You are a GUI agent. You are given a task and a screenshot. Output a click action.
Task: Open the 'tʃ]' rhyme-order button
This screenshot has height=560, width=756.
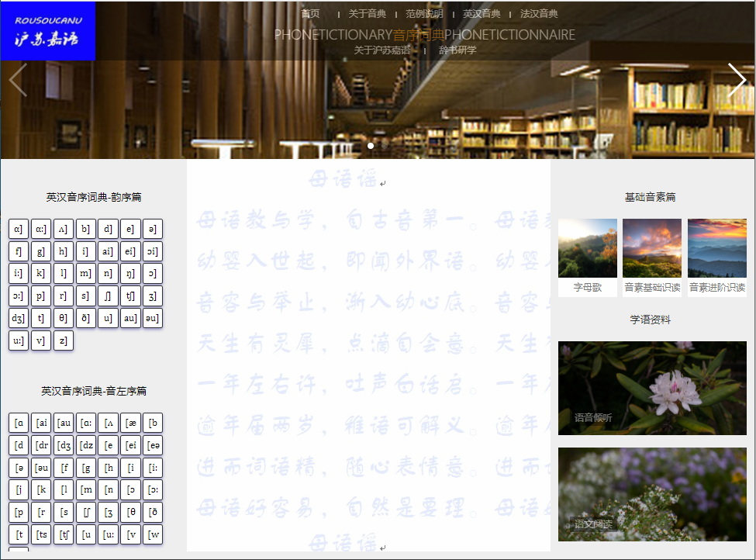tap(130, 296)
